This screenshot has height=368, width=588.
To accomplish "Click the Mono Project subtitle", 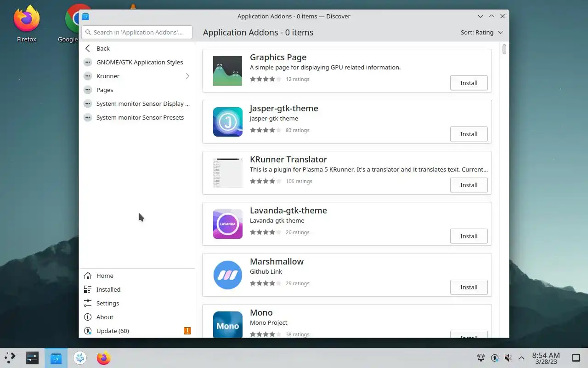I will tap(269, 322).
